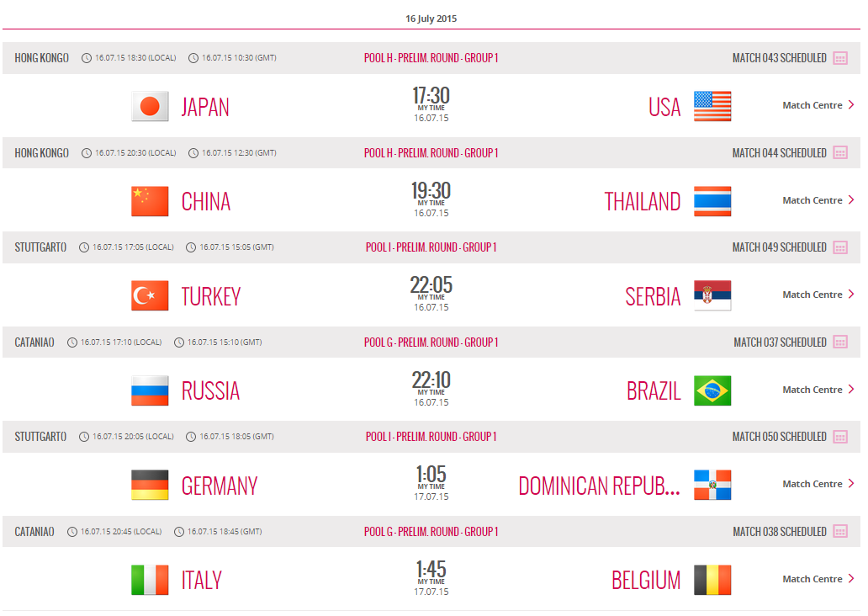Click the USA flag icon
868x616 pixels.
tap(712, 106)
